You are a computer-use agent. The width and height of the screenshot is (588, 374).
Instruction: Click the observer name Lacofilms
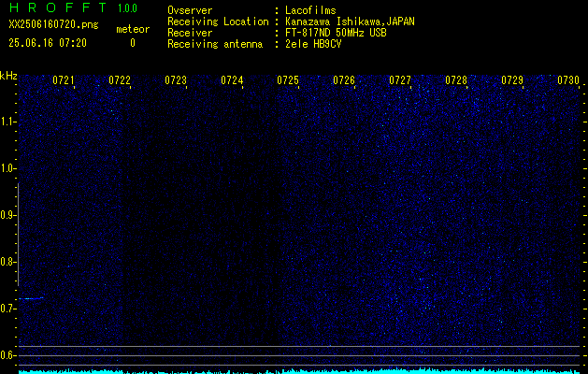click(310, 10)
